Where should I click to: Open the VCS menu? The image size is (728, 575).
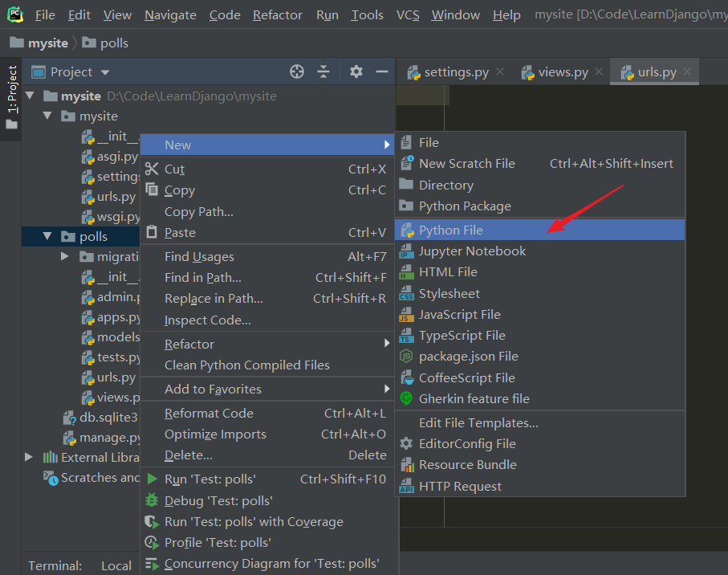(408, 15)
